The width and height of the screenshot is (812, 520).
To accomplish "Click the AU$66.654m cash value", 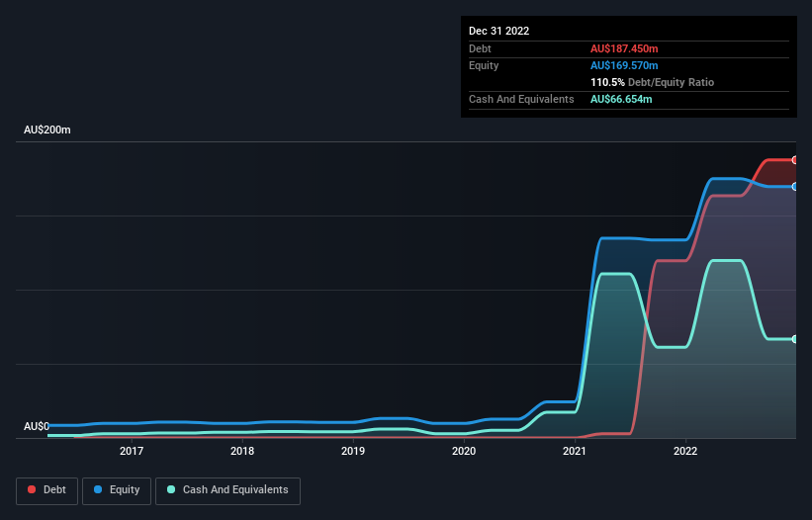I will click(x=621, y=99).
